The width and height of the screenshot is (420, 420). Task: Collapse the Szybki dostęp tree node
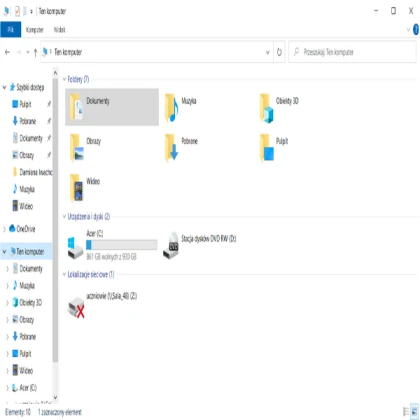4,88
